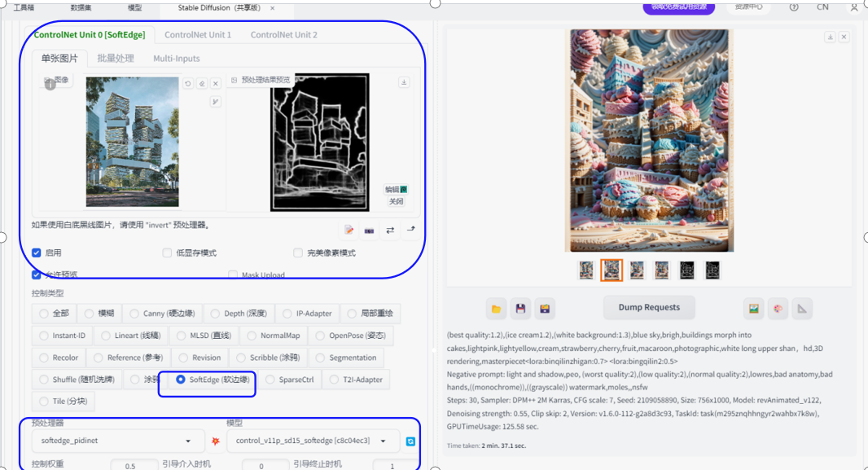
Task: Close the Stable Diffusion tab
Action: (272, 8)
